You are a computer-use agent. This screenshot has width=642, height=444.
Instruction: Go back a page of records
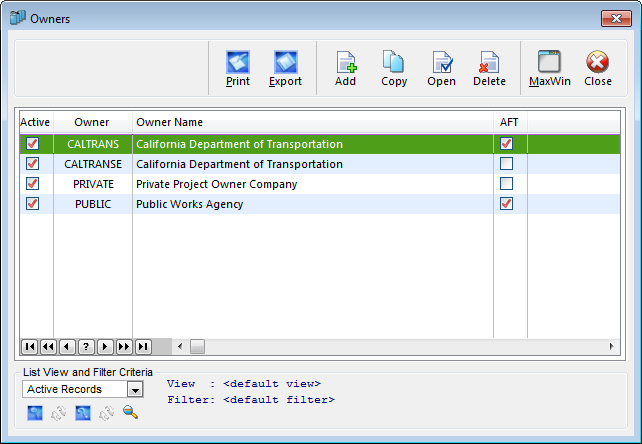[48, 347]
